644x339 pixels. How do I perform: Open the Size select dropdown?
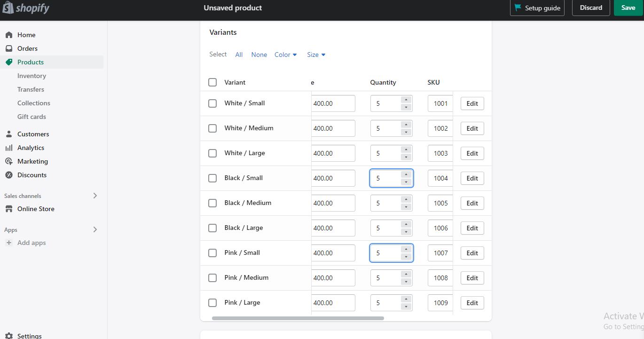[x=316, y=55]
